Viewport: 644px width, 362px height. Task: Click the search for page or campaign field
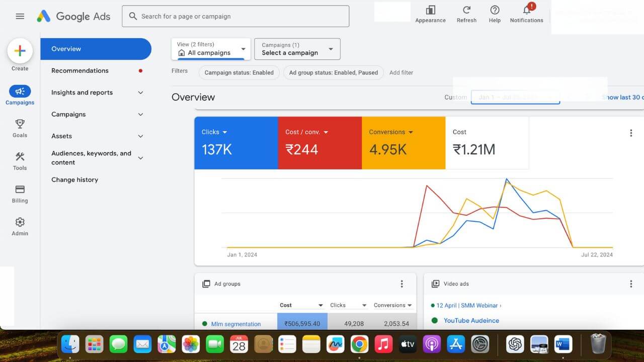click(235, 16)
